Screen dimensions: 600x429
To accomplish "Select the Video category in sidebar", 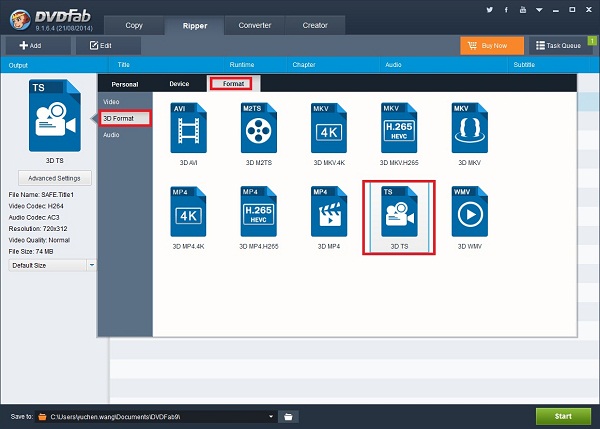I will pos(111,102).
